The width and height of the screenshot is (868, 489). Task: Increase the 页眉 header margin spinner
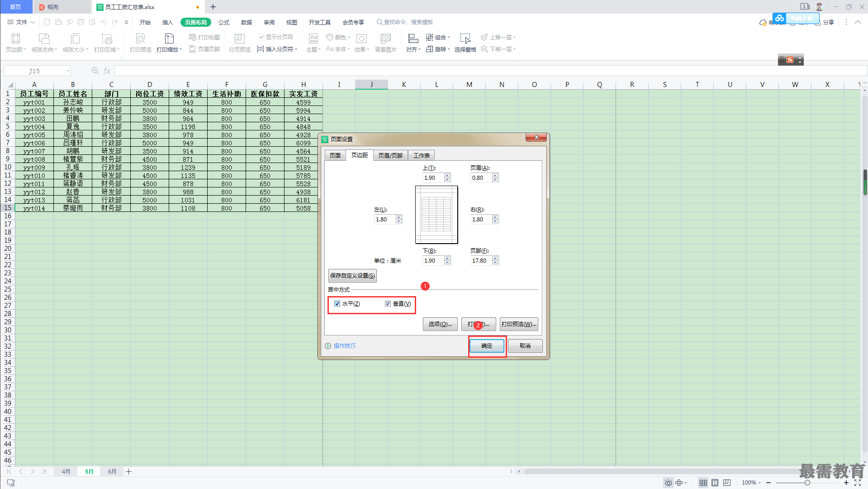tap(495, 176)
